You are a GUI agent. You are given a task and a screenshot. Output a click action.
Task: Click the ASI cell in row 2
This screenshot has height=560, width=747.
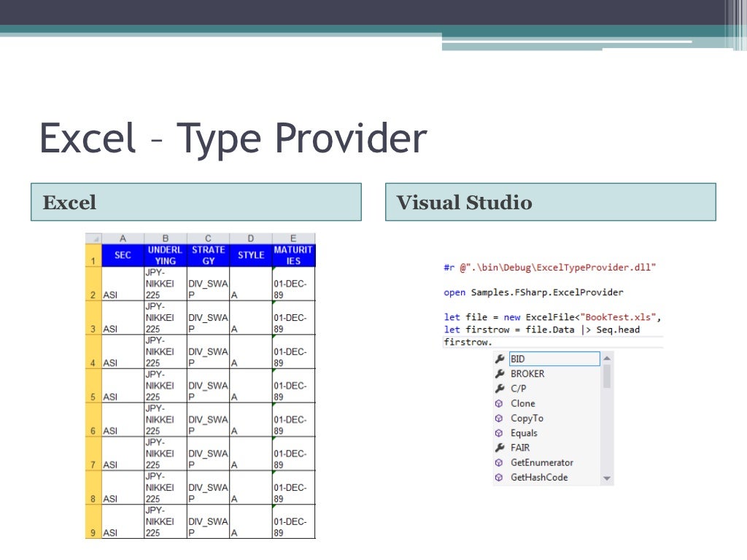(x=123, y=284)
